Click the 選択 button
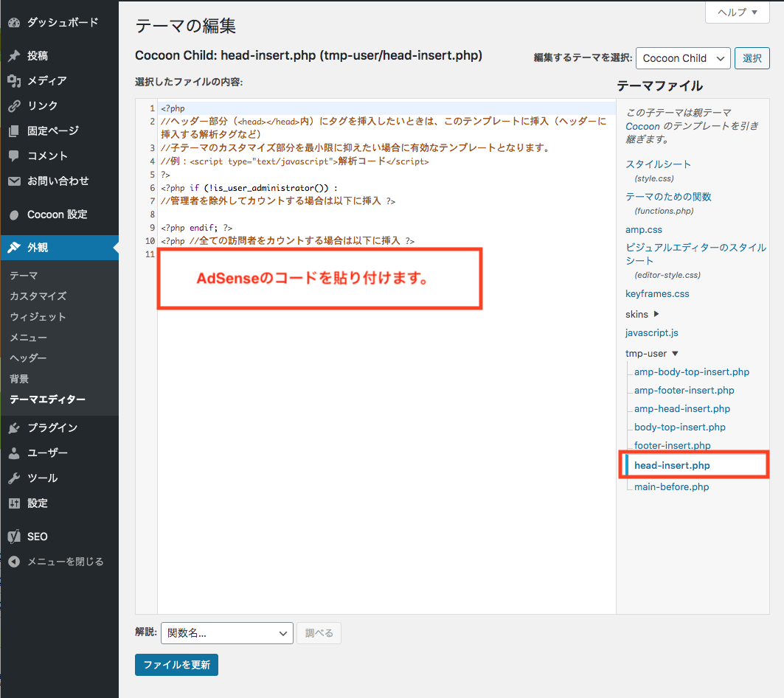 click(752, 58)
